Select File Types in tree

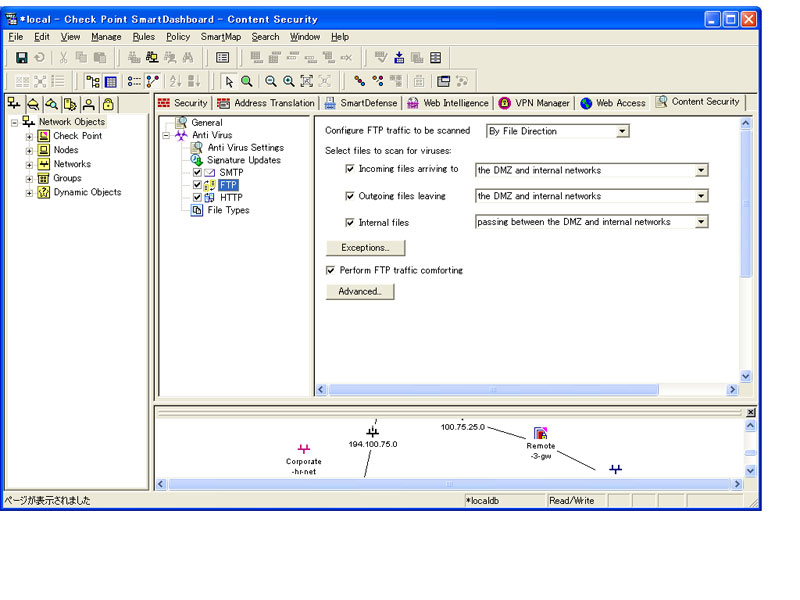(x=228, y=210)
